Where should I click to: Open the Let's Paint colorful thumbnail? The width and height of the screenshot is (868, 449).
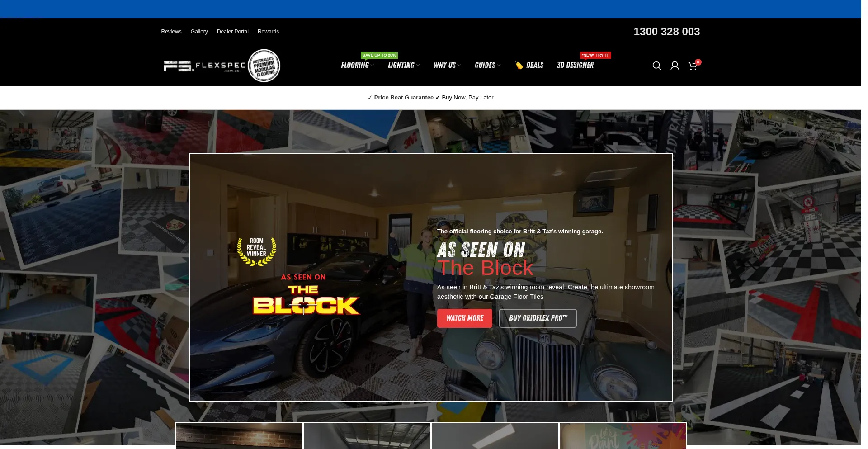click(623, 436)
